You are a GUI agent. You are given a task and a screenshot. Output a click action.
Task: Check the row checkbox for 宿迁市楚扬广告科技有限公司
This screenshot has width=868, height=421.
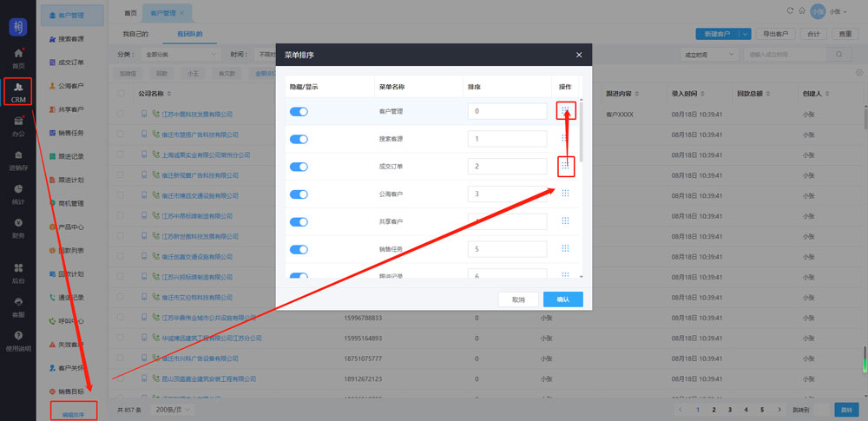tap(121, 135)
